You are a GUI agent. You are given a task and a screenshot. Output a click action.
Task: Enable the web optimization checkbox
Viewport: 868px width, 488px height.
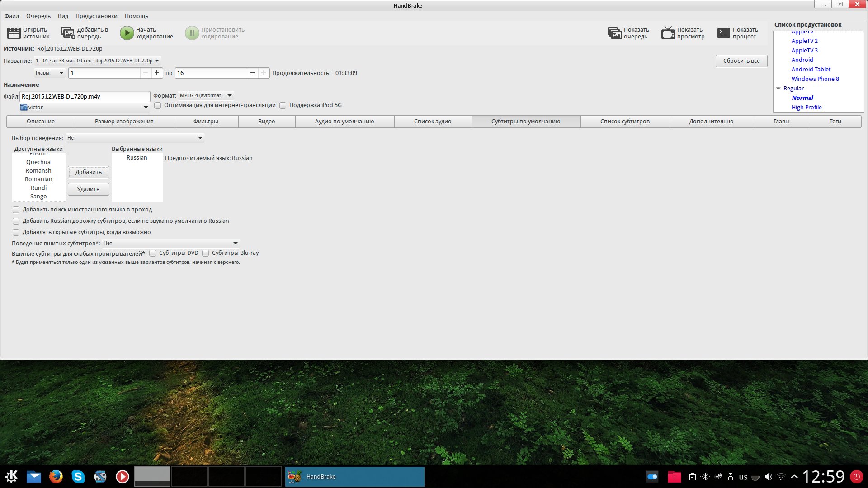coord(158,105)
